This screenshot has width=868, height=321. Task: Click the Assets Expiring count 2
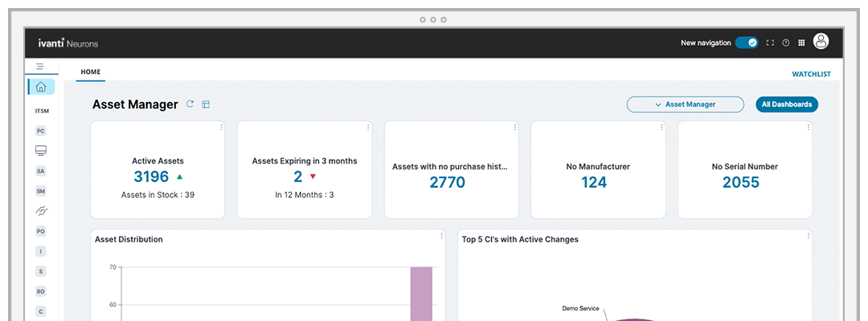pos(298,177)
